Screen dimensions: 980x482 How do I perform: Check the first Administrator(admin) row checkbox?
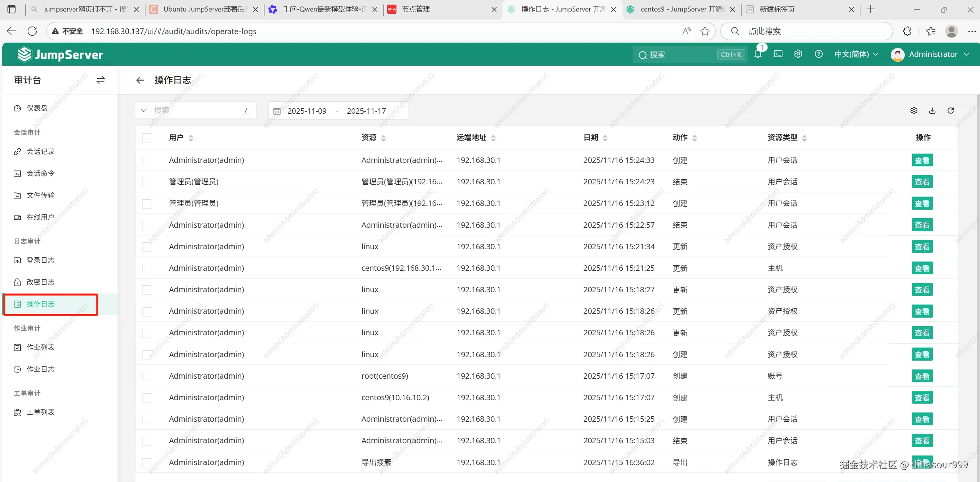click(147, 160)
